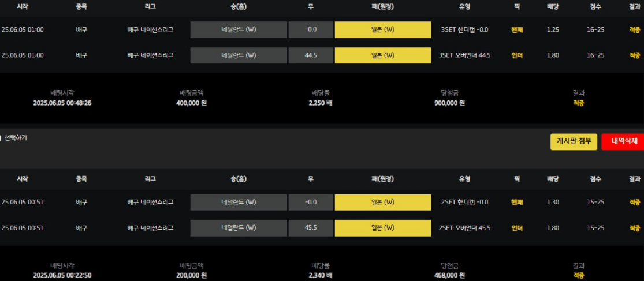Click the 핸패 pick in 3SET row
644x281 pixels.
pyautogui.click(x=517, y=30)
